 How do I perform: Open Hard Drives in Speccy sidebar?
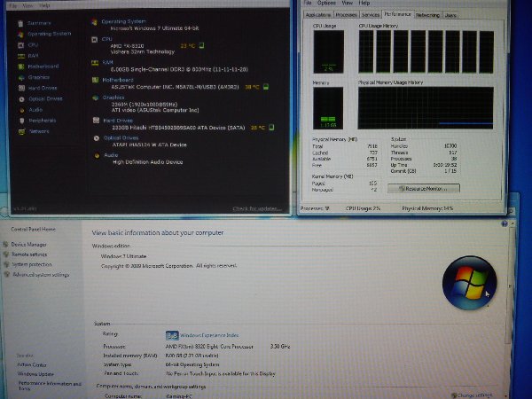tap(43, 88)
